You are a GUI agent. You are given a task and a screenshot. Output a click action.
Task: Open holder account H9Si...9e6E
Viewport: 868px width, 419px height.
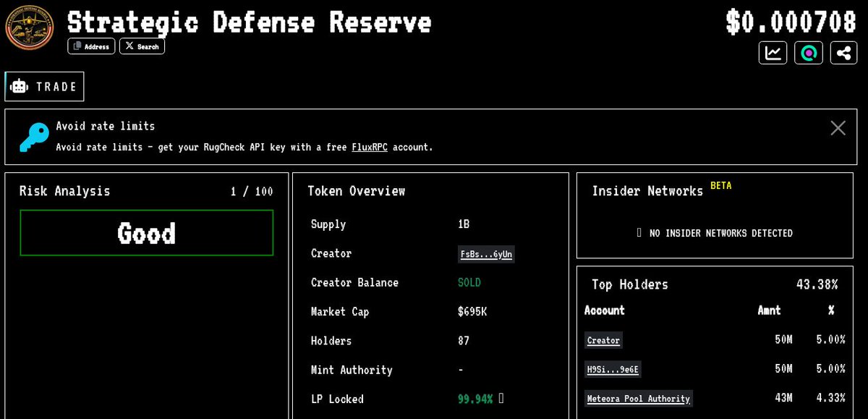(613, 369)
